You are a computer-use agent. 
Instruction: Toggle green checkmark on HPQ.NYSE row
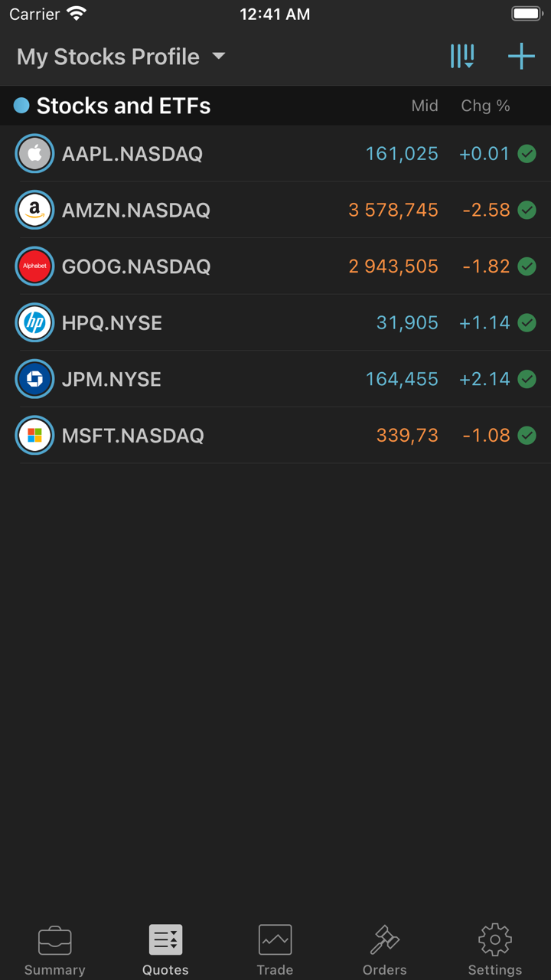pyautogui.click(x=527, y=322)
